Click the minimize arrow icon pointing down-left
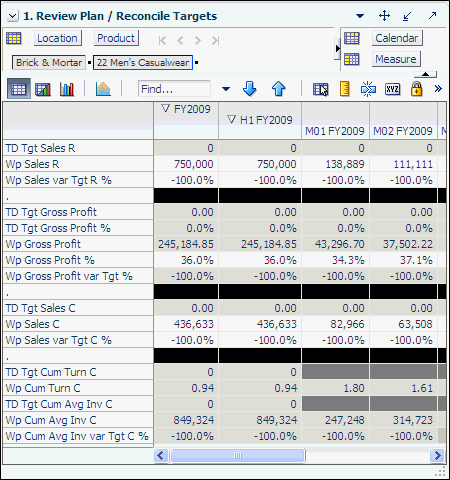 coord(407,16)
